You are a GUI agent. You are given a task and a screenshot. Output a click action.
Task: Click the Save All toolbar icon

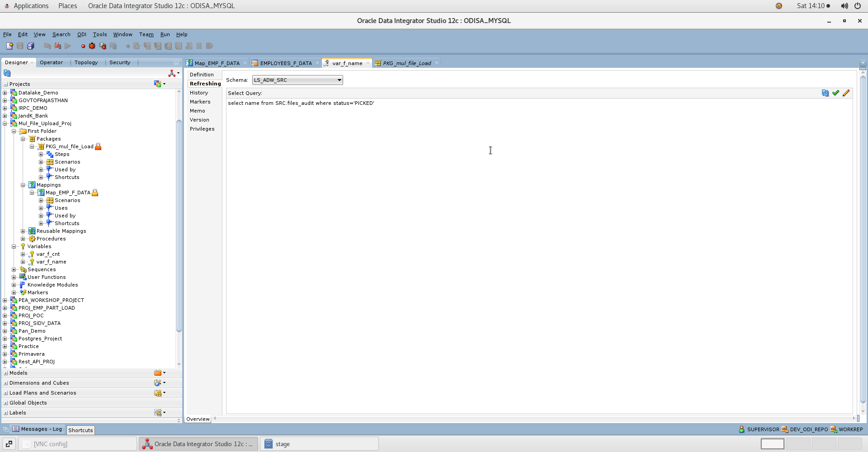pos(31,46)
